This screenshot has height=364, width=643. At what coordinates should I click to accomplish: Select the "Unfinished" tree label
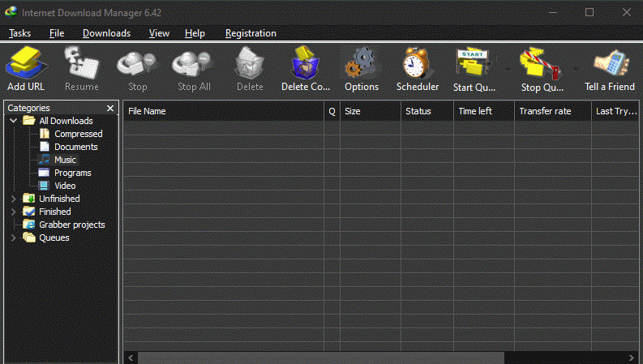[x=59, y=199]
